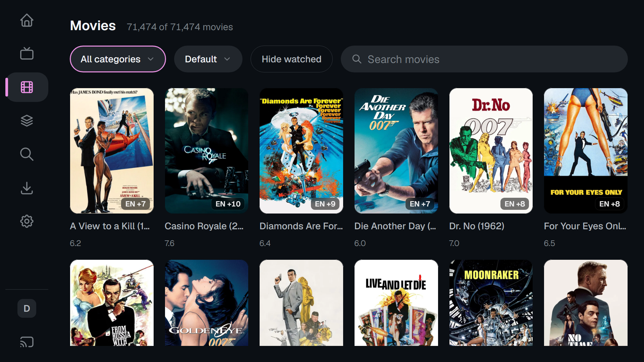Click the magnifier icon in search field
The height and width of the screenshot is (362, 644).
pyautogui.click(x=357, y=59)
